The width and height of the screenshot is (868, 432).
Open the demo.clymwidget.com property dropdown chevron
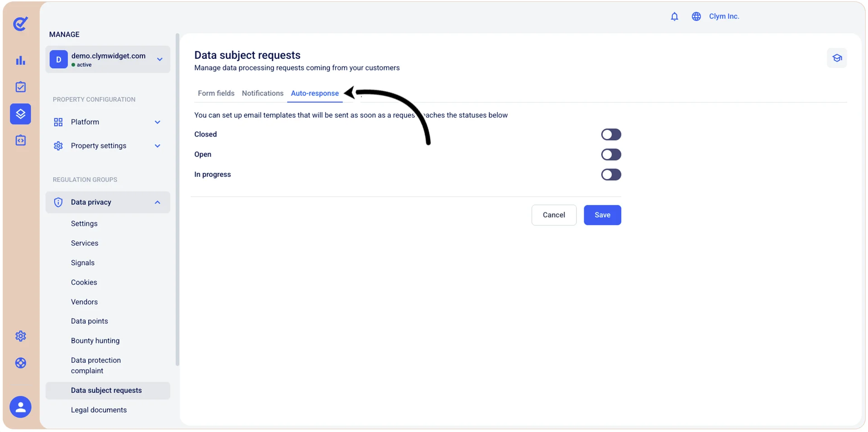[x=159, y=59]
